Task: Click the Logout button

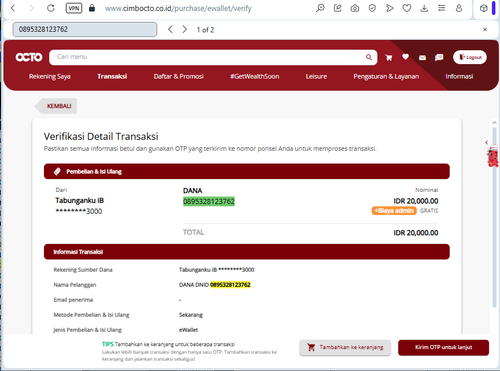Action: click(x=470, y=57)
